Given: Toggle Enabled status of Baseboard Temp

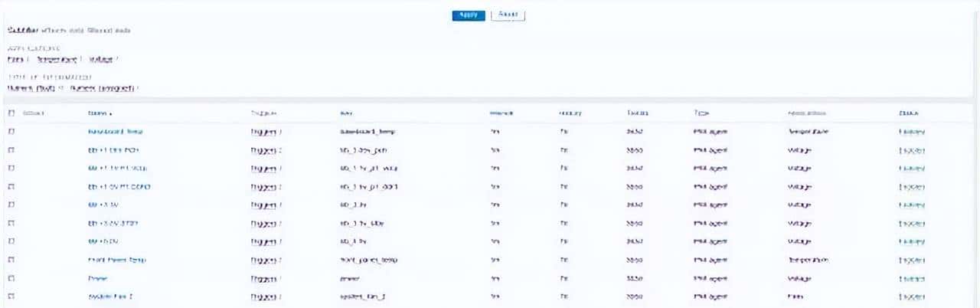Looking at the screenshot, I should pyautogui.click(x=912, y=131).
